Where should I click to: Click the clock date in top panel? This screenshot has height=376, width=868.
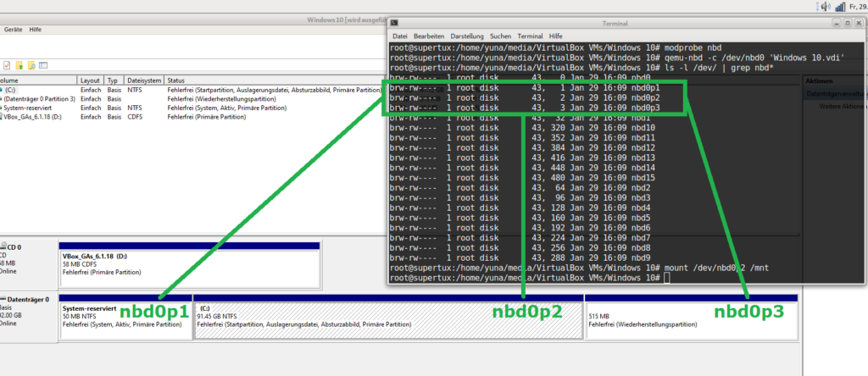pyautogui.click(x=860, y=6)
